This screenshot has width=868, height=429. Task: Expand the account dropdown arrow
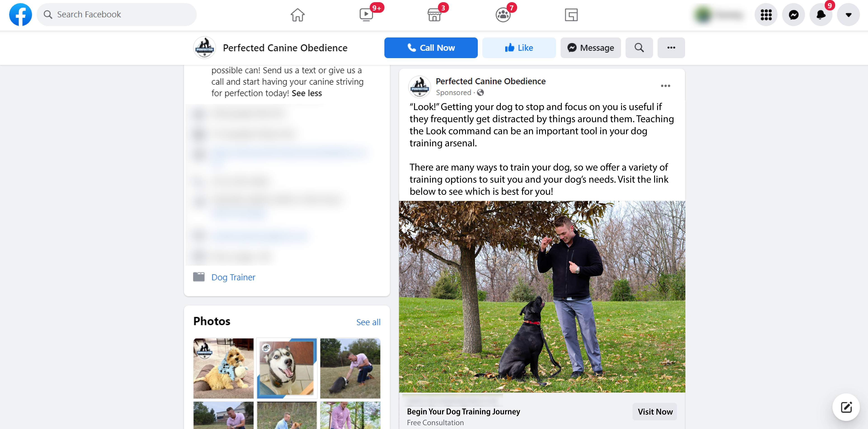coord(849,14)
